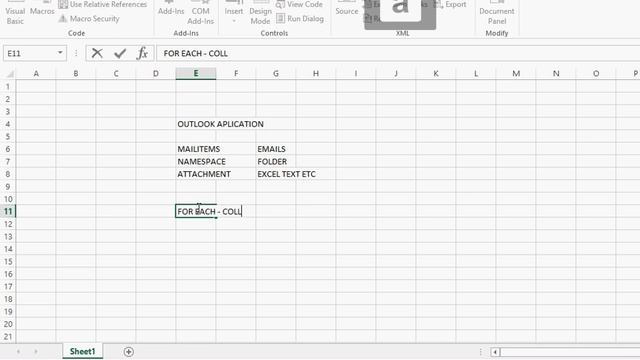Image resolution: width=640 pixels, height=360 pixels.
Task: Click the EMAILS cell
Action: point(276,149)
